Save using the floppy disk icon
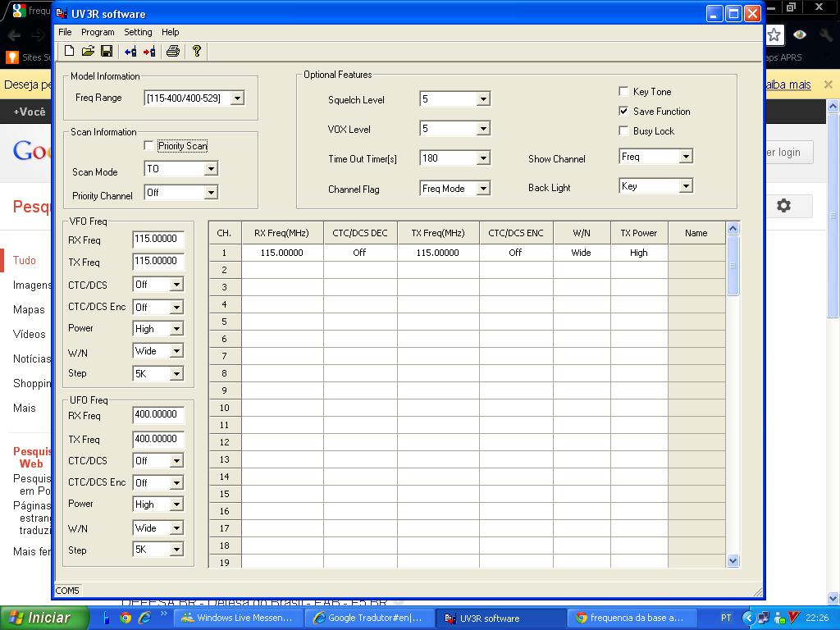Screen dimensions: 840x630 (x=107, y=51)
